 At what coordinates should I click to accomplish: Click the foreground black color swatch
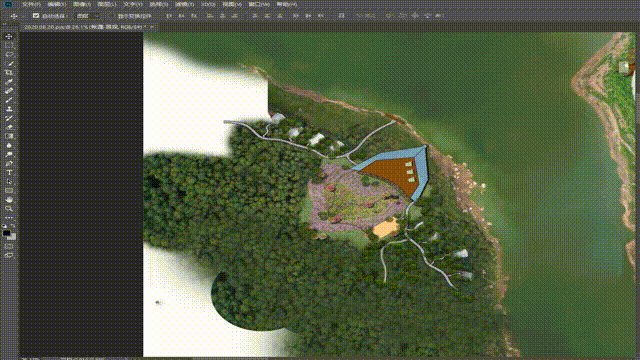[x=6, y=233]
